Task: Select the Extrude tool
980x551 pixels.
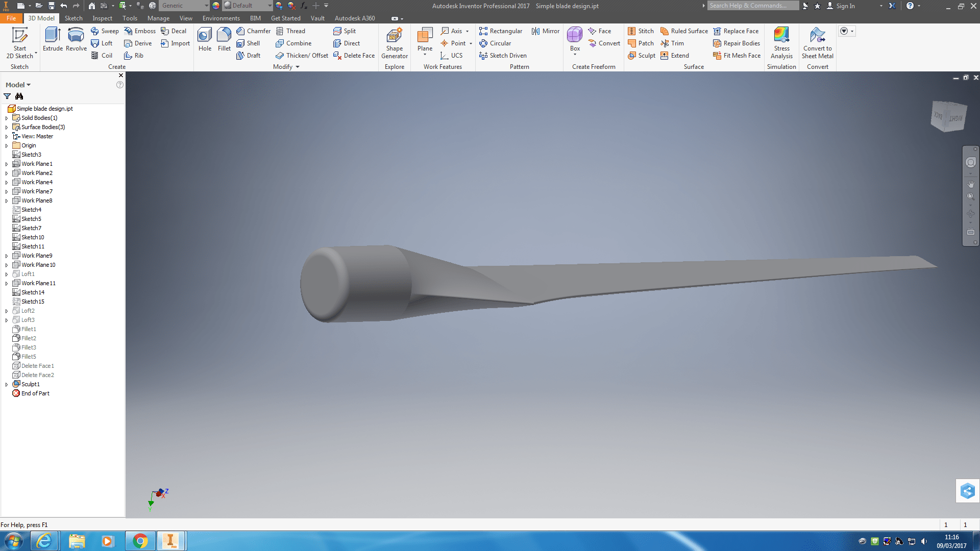Action: point(53,41)
